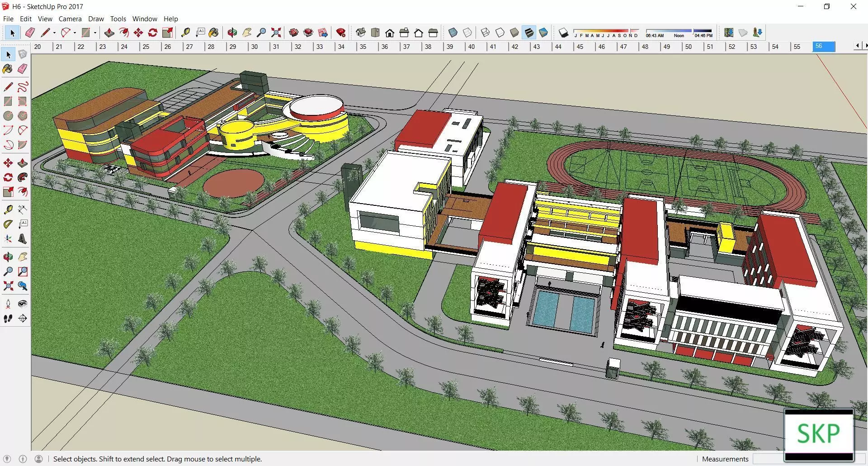The width and height of the screenshot is (868, 466).
Task: Open the Extension Warehouse icon
Action: (x=308, y=33)
